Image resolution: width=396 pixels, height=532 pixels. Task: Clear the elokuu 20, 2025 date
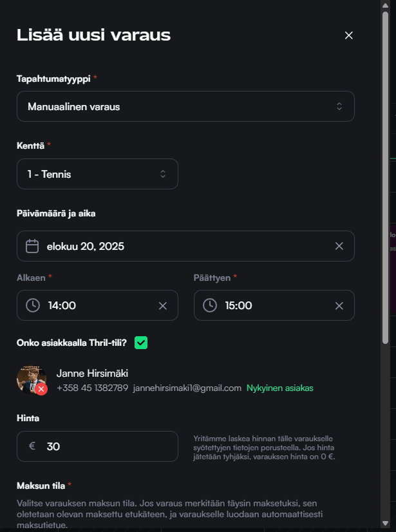point(339,246)
